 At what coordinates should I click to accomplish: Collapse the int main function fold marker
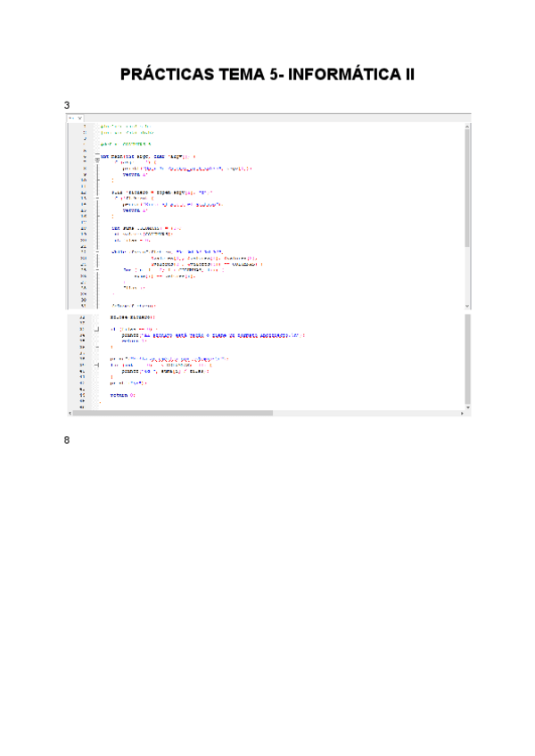tap(96, 155)
